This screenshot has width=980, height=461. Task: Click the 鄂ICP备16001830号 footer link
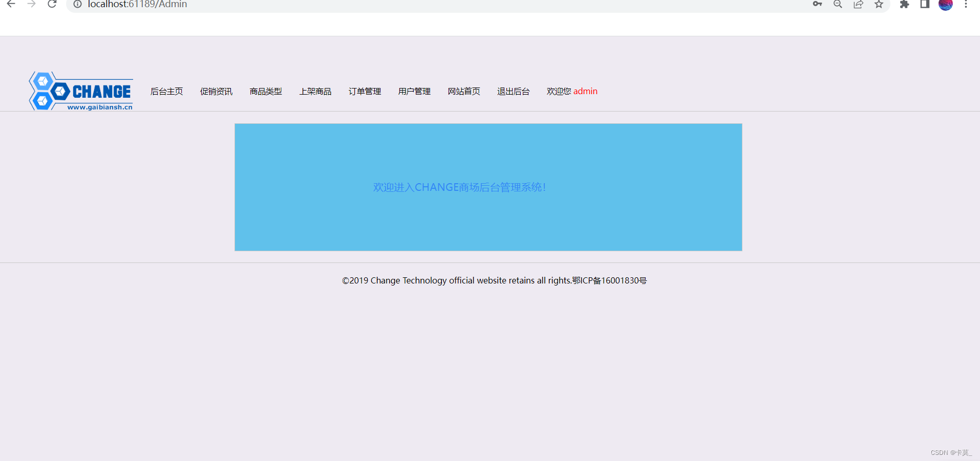609,280
